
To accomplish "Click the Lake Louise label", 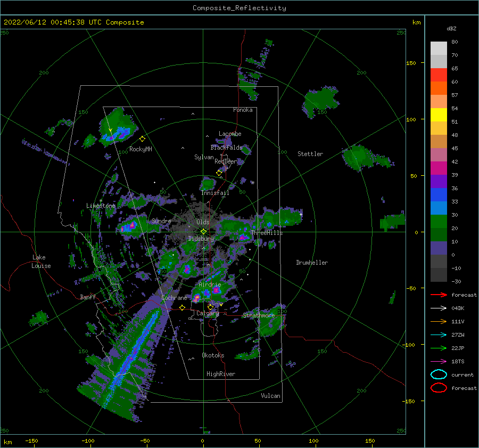I will pos(41,262).
